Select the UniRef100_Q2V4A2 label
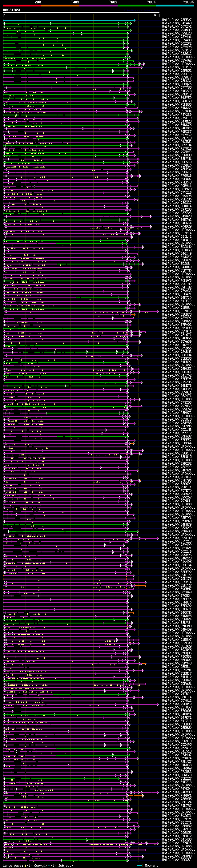The height and width of the screenshot is (868, 197). tap(177, 61)
